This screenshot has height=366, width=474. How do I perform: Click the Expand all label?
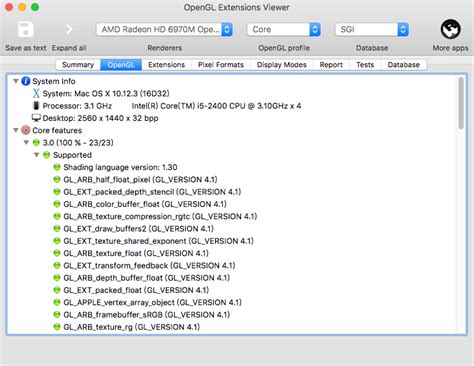[x=69, y=48]
